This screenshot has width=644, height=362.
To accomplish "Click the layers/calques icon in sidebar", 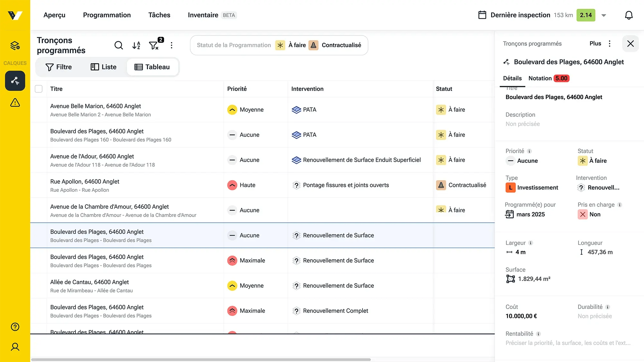I will pyautogui.click(x=15, y=45).
